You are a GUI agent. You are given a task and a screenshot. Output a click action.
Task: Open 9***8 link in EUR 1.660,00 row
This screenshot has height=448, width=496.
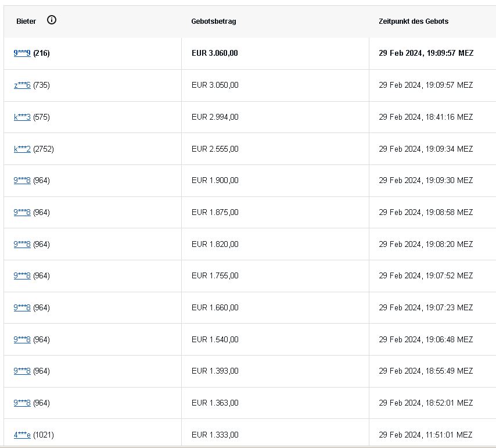(x=22, y=307)
